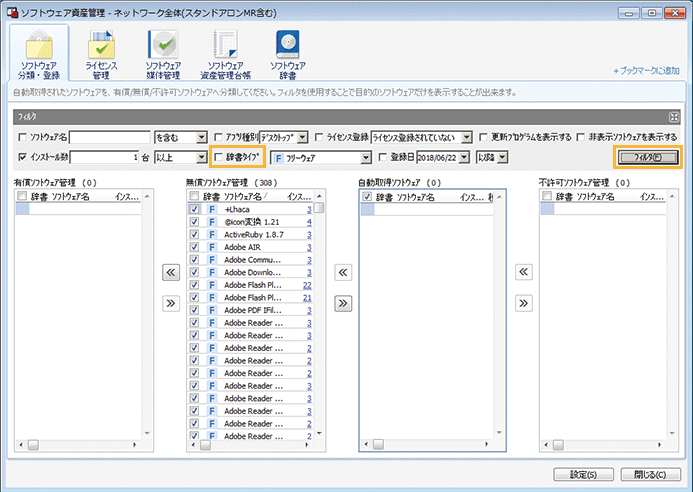Viewport: 693px width, 492px height.
Task: Toggle header checkbox in 不許可ソフトウェア管理 list
Action: (547, 196)
